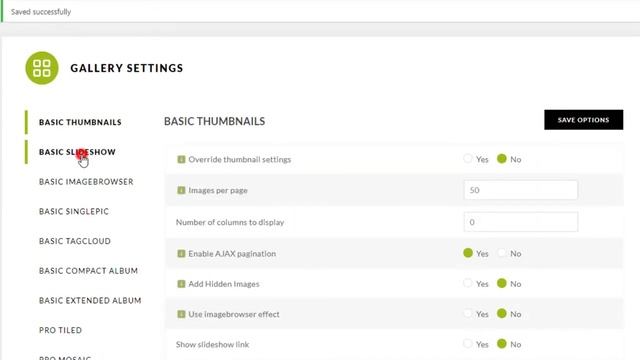Click info icon beside Enable AJAX pagination
The height and width of the screenshot is (360, 640).
tap(181, 253)
